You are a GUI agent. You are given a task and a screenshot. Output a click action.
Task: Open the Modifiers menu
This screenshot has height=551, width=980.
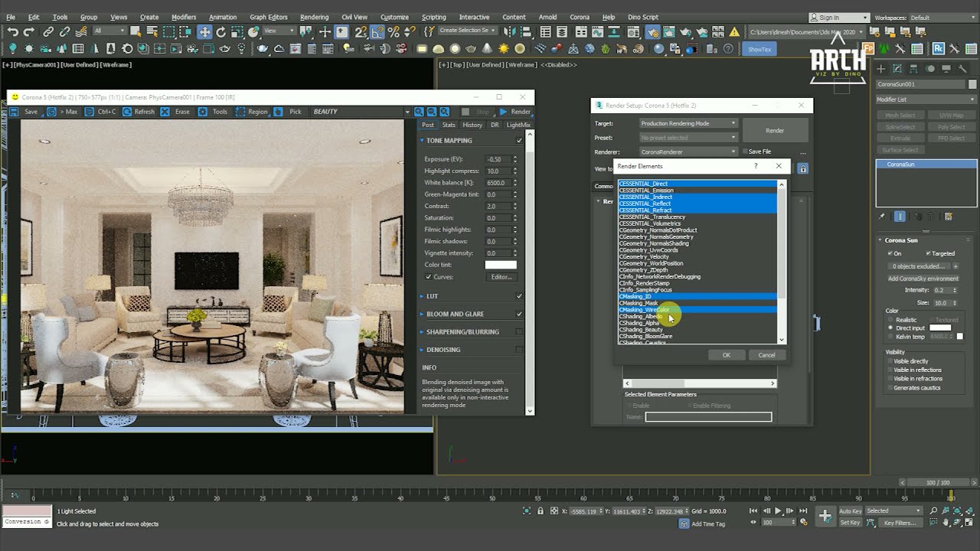pos(184,17)
